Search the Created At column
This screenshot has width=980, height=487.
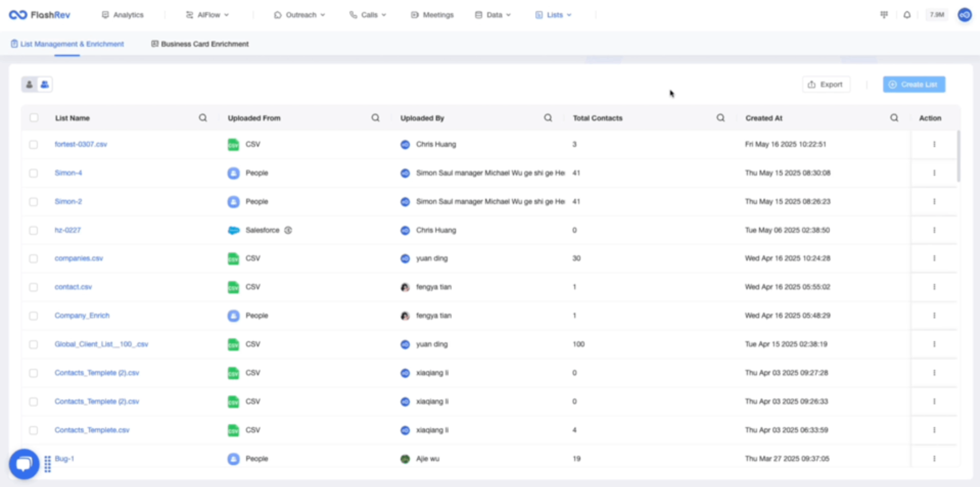tap(894, 118)
